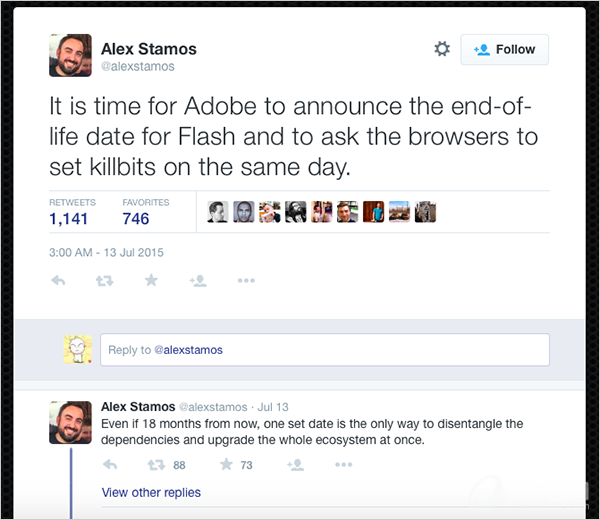Open more options dots under main tweet

246,281
